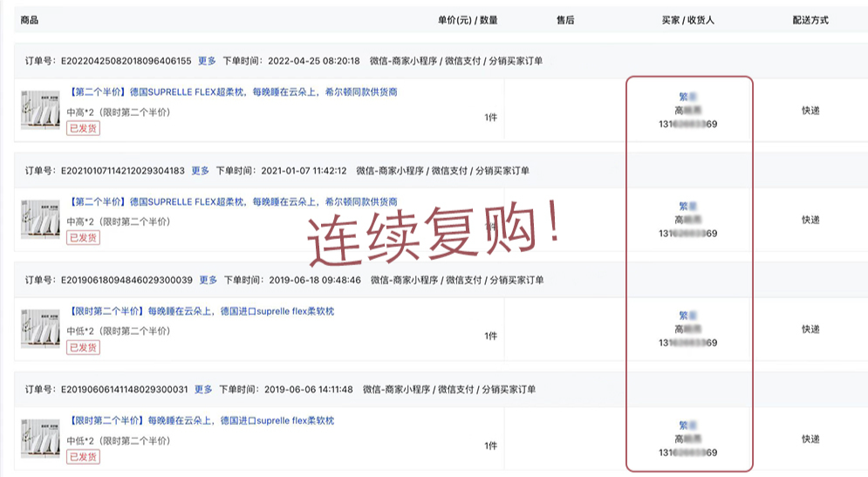Click 快递 delivery method in the 2022-04-25 order
This screenshot has height=477, width=868.
pos(810,111)
